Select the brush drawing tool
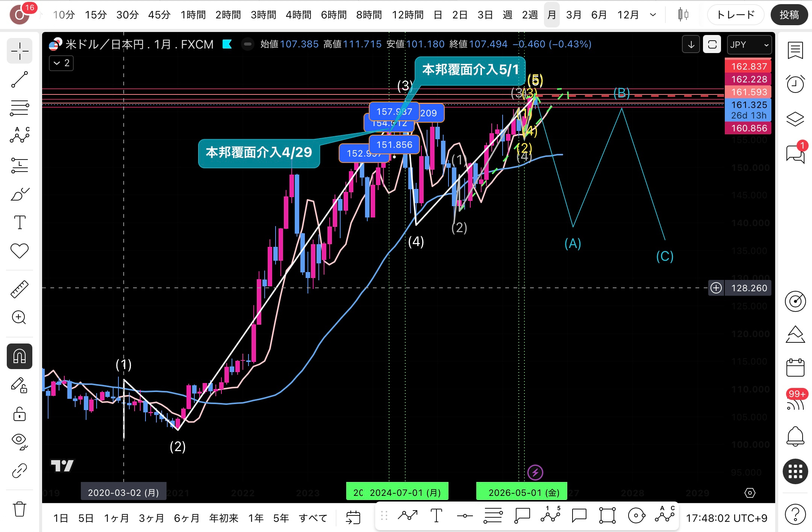This screenshot has width=812, height=532. (x=20, y=194)
